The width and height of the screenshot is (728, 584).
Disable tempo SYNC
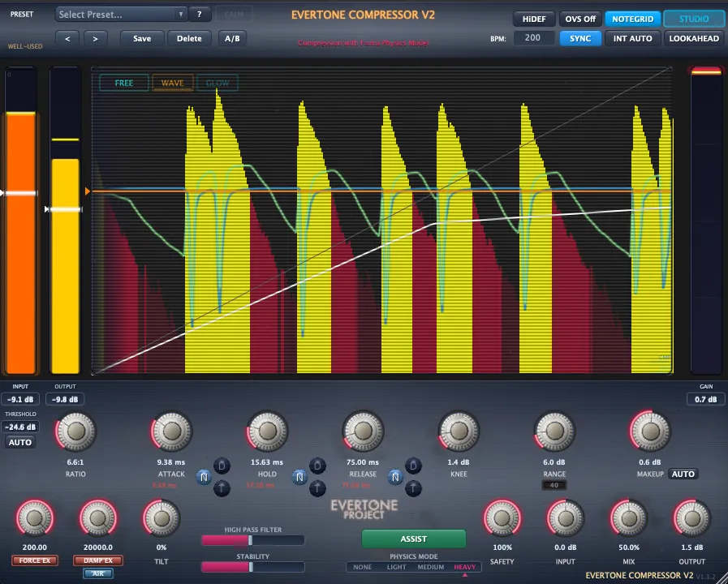coord(580,38)
